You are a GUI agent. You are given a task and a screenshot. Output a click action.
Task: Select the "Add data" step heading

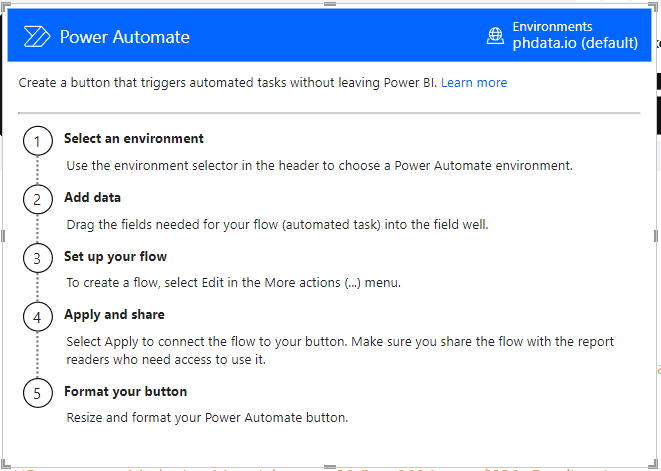tap(92, 198)
